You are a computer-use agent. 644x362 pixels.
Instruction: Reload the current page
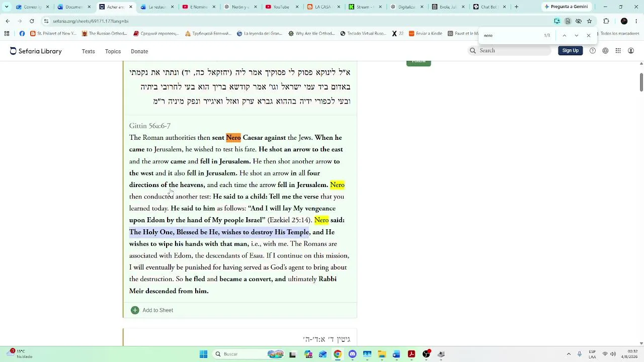(x=32, y=21)
